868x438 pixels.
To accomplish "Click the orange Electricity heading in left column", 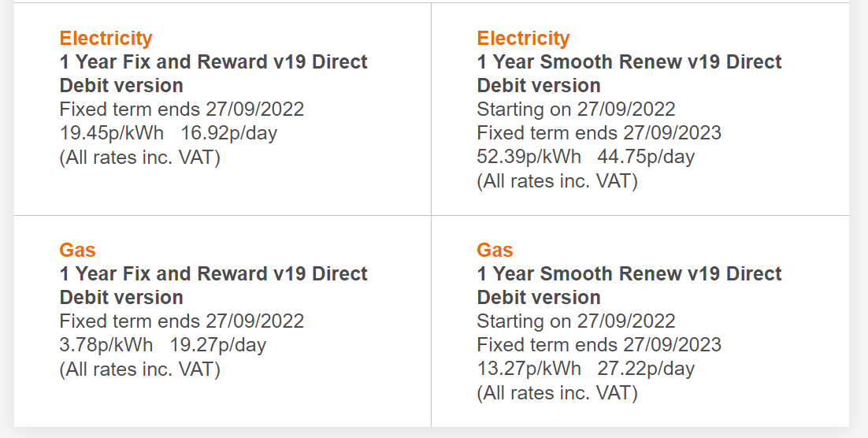I will point(106,39).
